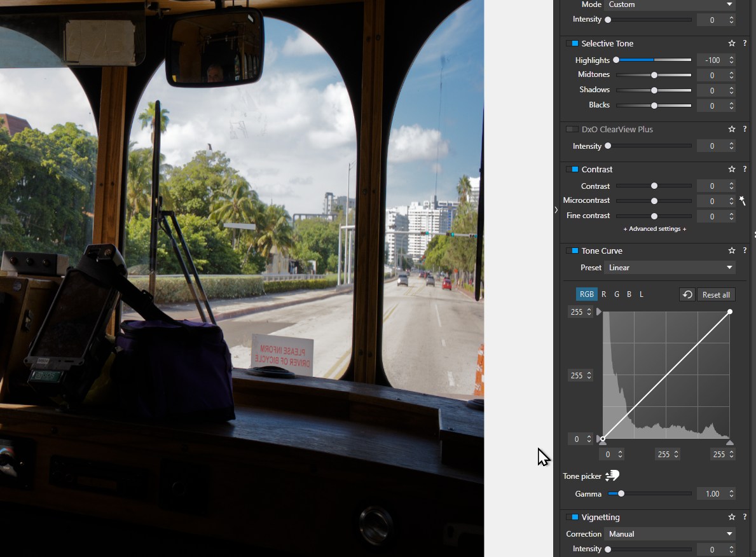This screenshot has height=557, width=756.
Task: Click the Reset all button
Action: 716,294
